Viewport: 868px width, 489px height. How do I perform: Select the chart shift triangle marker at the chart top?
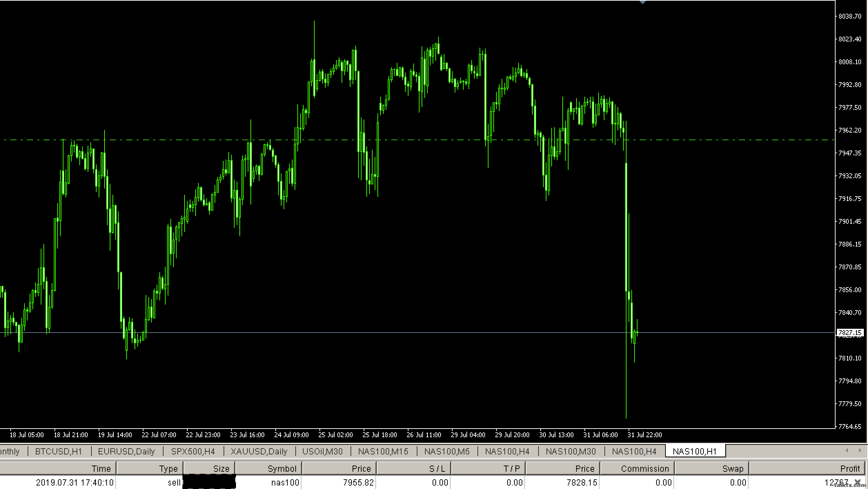click(x=642, y=2)
